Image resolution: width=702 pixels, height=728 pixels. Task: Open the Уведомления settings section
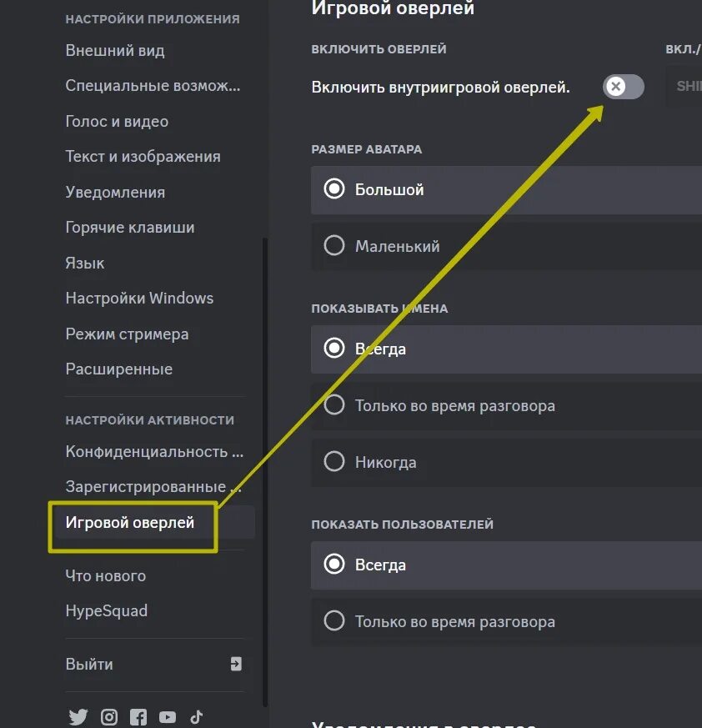coord(115,193)
